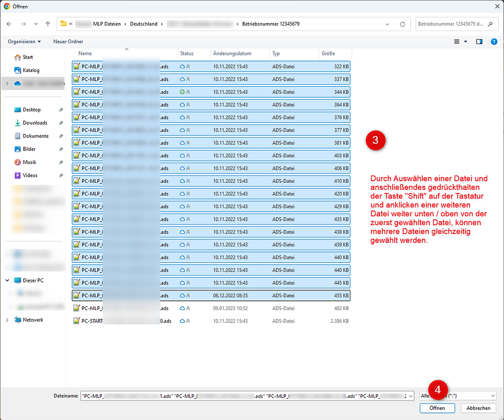Select the file dated 09.01.2023 10:52

211,308
